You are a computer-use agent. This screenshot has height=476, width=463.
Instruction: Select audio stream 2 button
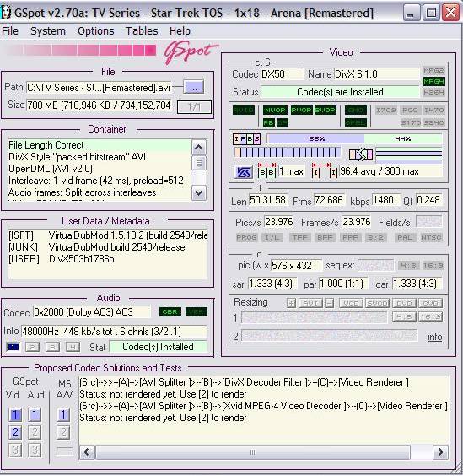click(x=32, y=347)
